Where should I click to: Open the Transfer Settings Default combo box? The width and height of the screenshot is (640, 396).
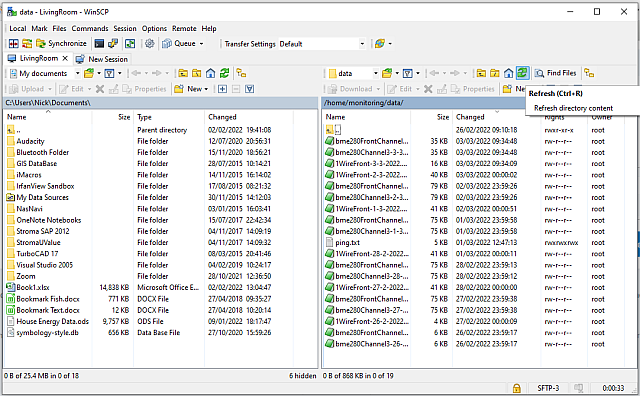[x=322, y=44]
